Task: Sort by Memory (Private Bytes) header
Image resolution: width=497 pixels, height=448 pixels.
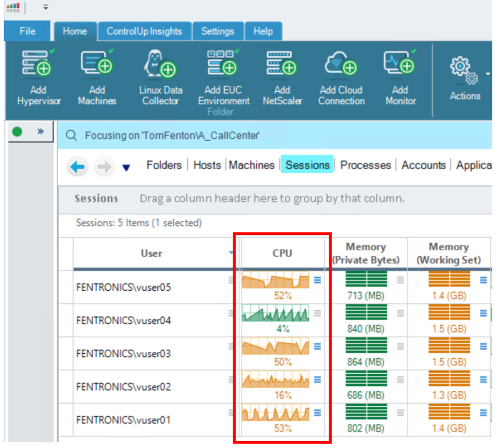Action: click(366, 253)
